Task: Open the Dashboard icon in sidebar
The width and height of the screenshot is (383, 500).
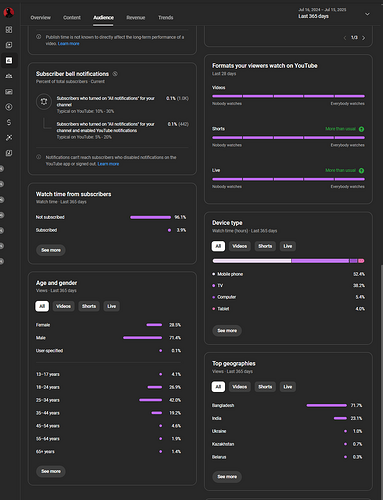Action: point(9,30)
